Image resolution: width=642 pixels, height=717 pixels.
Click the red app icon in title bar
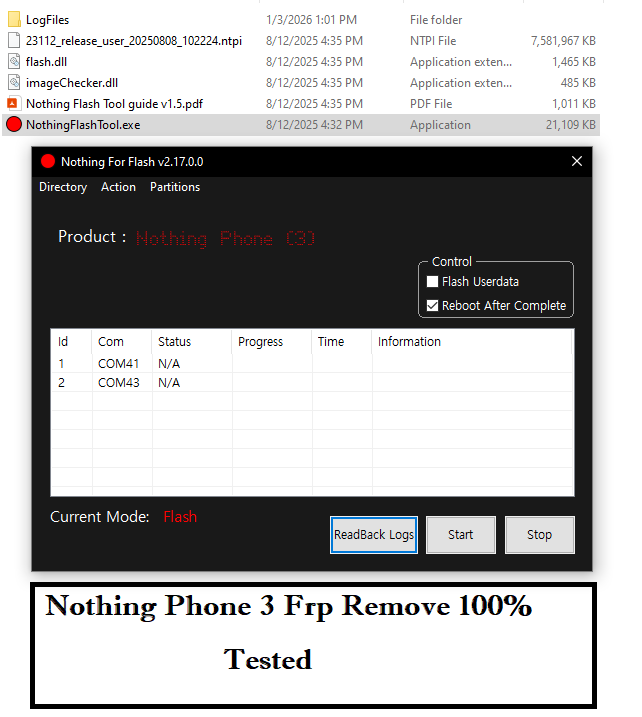coord(48,161)
